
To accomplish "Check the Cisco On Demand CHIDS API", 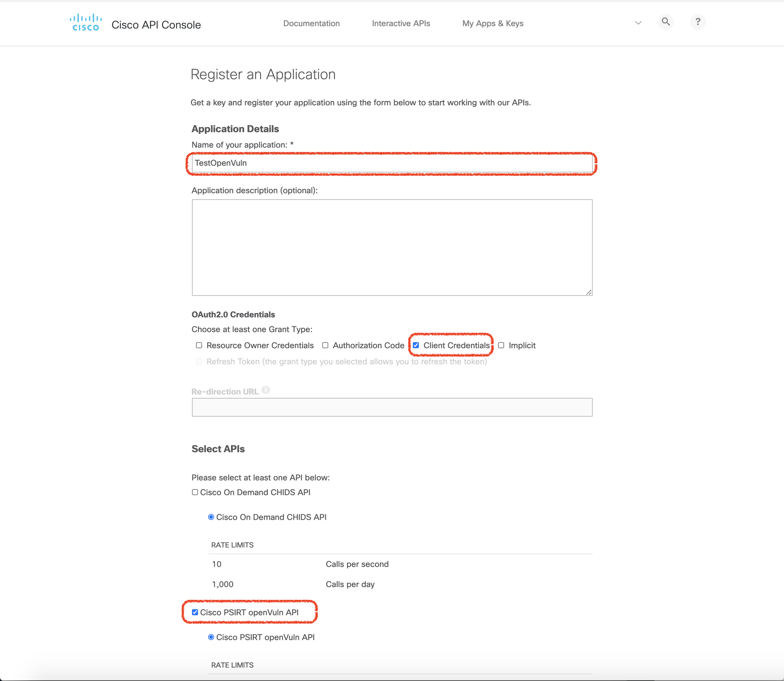I will (x=195, y=492).
